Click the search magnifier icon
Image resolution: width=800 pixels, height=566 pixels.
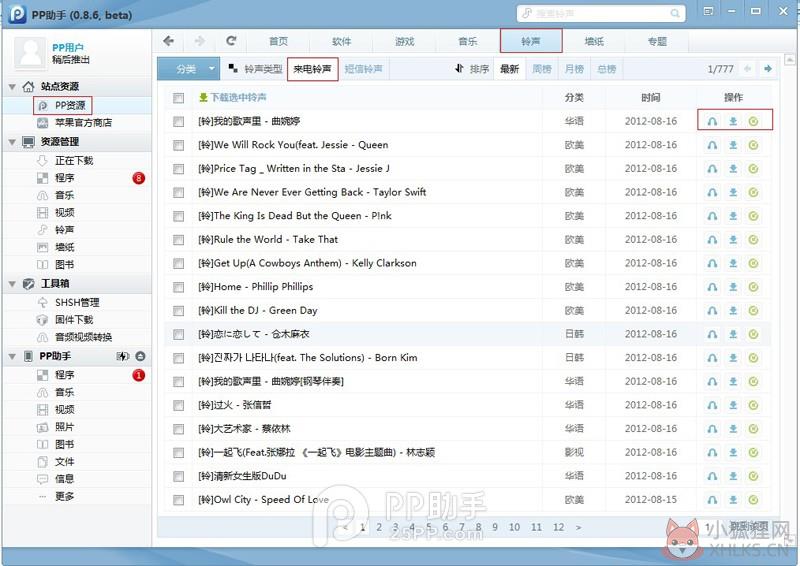(674, 13)
